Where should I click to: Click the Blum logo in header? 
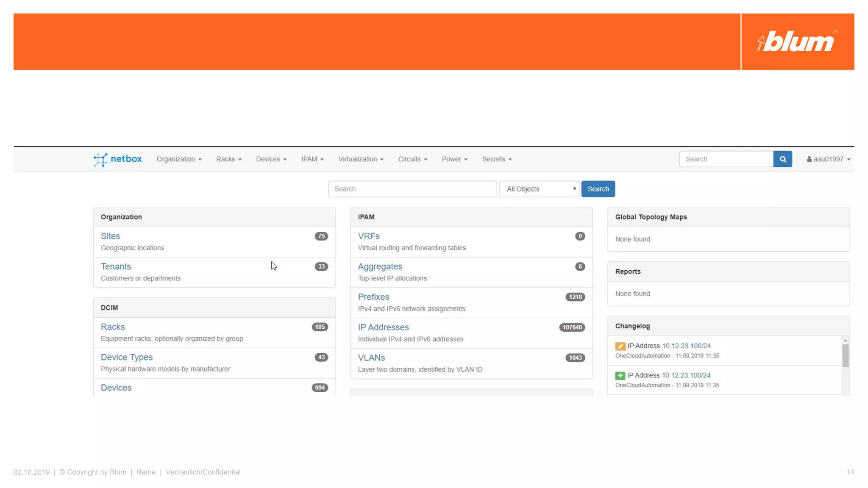[x=797, y=42]
